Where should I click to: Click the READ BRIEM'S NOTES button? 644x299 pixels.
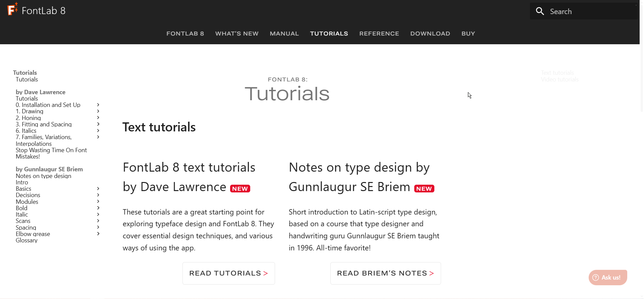pos(386,273)
